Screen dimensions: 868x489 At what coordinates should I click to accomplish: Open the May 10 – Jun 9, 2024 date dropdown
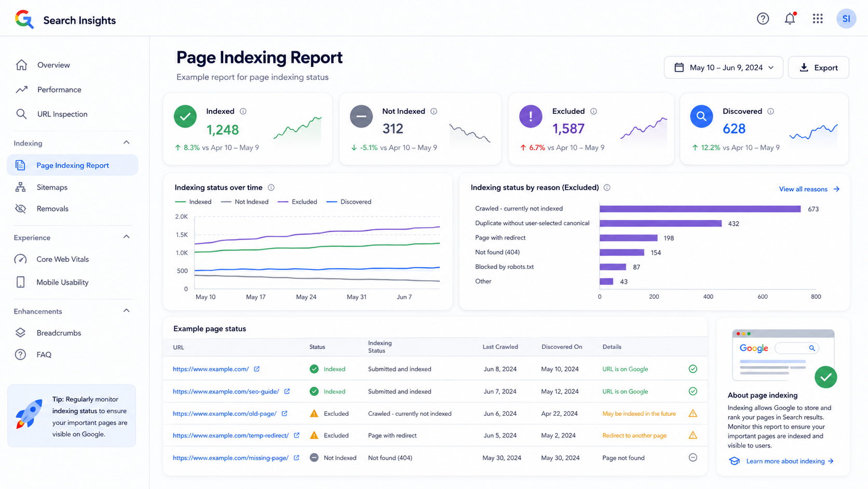pos(723,68)
